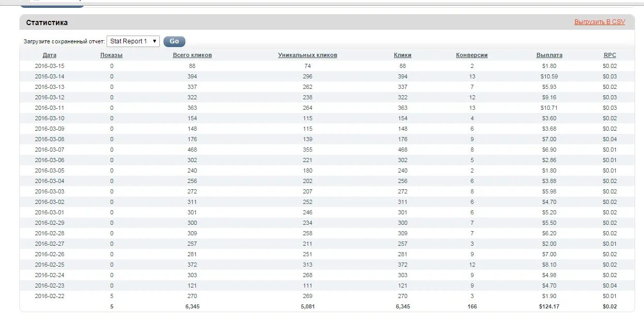Click the $1.90 payout value
The height and width of the screenshot is (320, 644).
[x=549, y=296]
